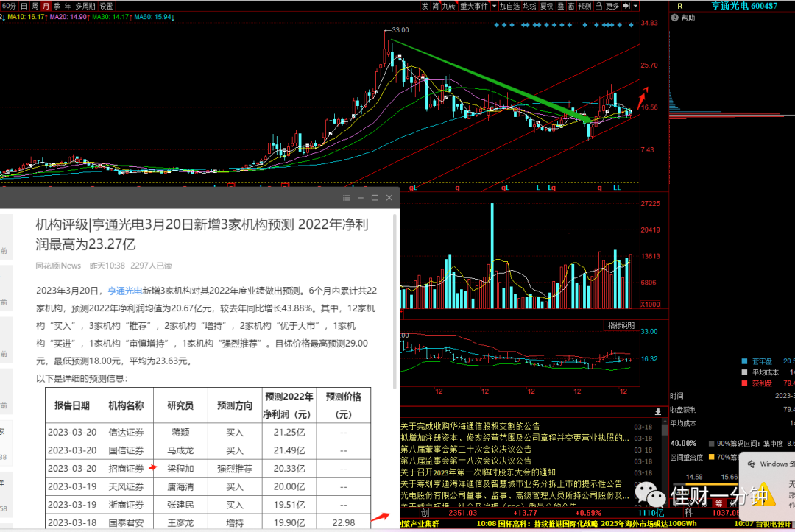Image resolution: width=795 pixels, height=532 pixels.
Task: Click 强烈推荐 rating cell
Action: point(235,469)
